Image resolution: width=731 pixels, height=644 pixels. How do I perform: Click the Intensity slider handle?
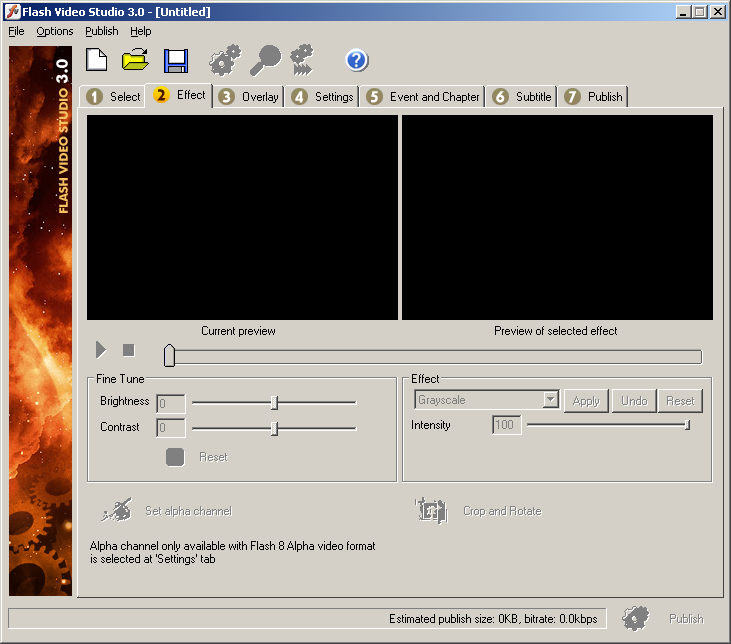(x=687, y=425)
